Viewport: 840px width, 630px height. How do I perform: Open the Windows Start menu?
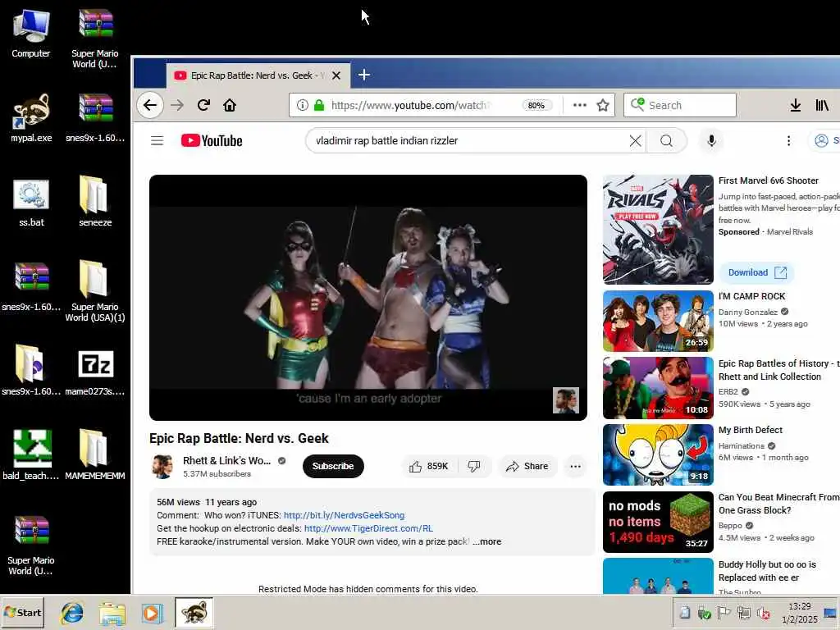tap(22, 613)
